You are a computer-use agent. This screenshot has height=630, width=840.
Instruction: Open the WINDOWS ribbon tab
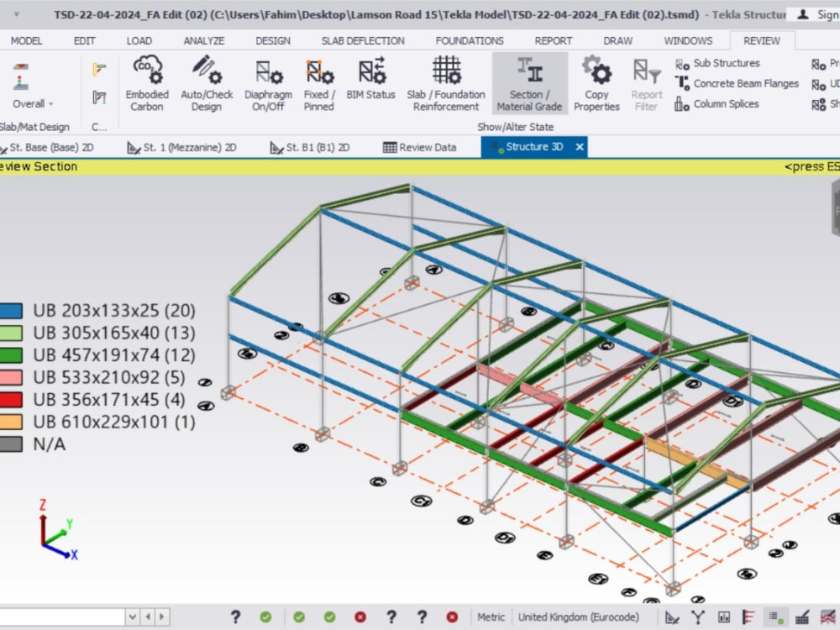pos(688,40)
